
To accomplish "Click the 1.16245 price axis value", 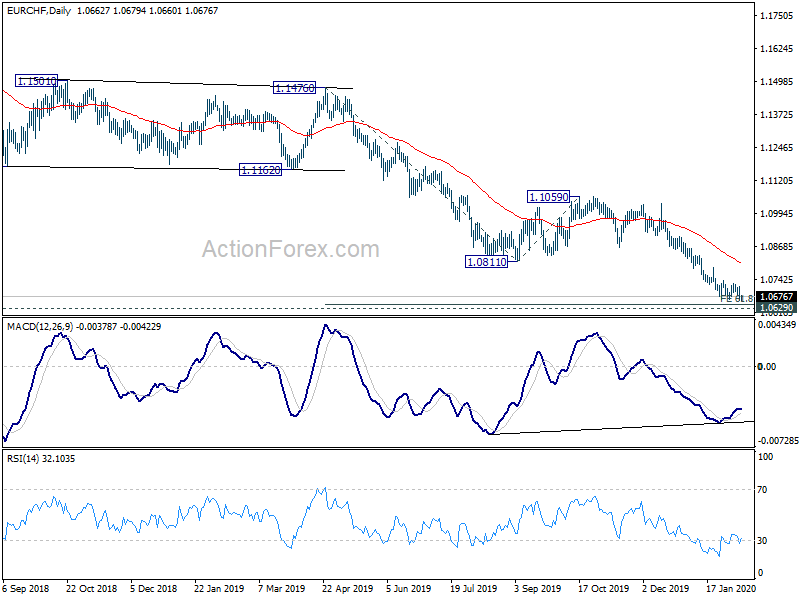I will [x=777, y=49].
